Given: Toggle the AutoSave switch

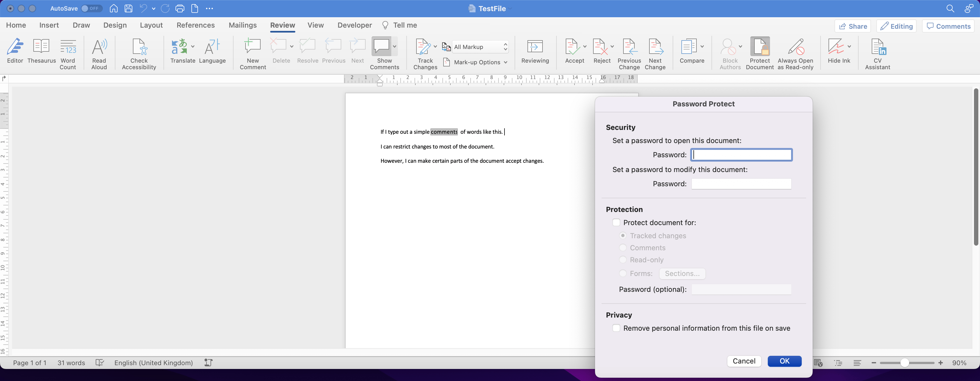Looking at the screenshot, I should click(91, 8).
